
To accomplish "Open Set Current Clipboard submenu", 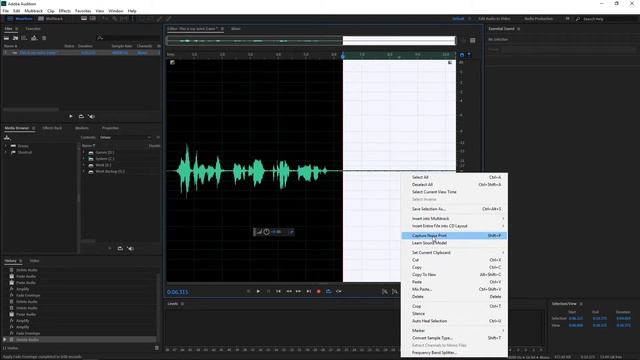I will [454, 253].
